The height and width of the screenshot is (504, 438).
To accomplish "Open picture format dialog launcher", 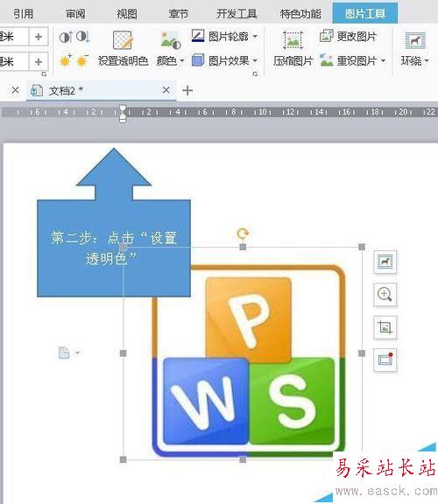I will [255, 74].
